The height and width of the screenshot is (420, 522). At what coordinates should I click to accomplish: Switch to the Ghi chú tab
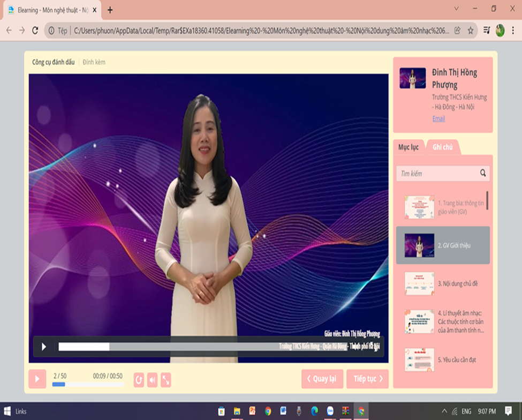click(x=443, y=147)
